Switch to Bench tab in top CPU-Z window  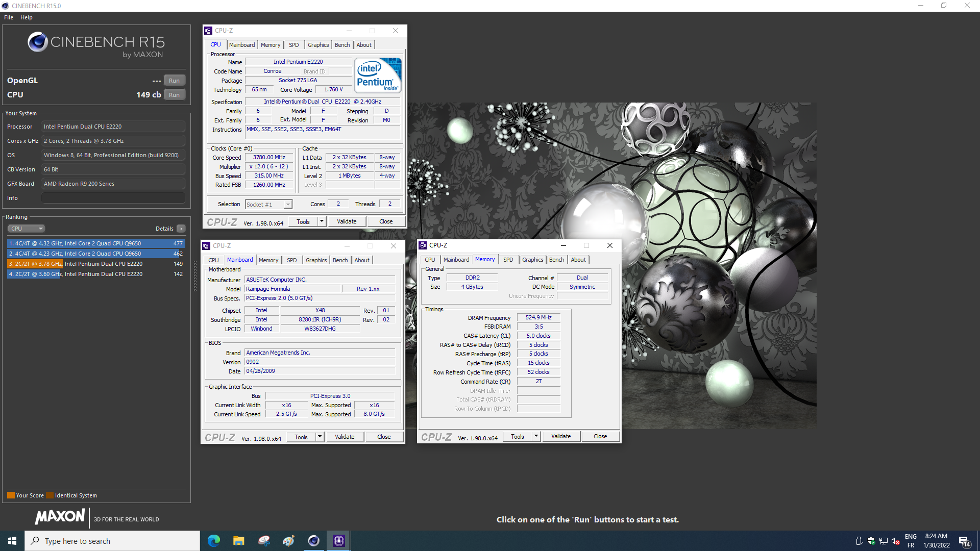pos(342,45)
